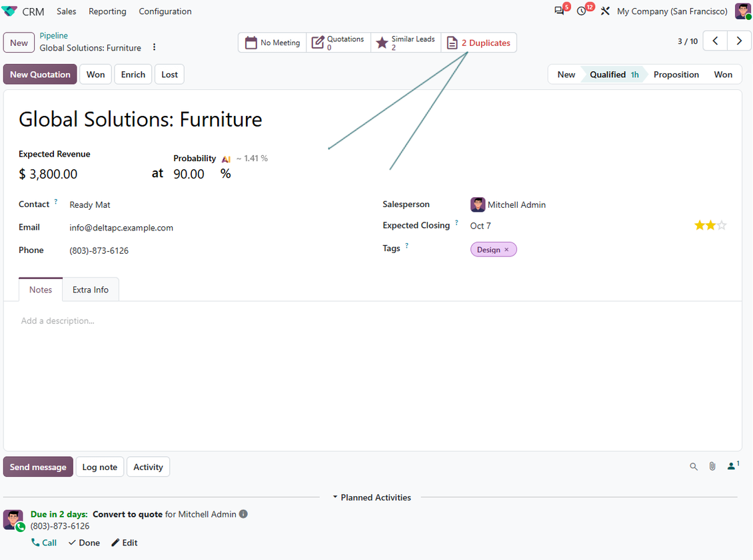
Task: Go to previous record arrow
Action: [x=715, y=41]
